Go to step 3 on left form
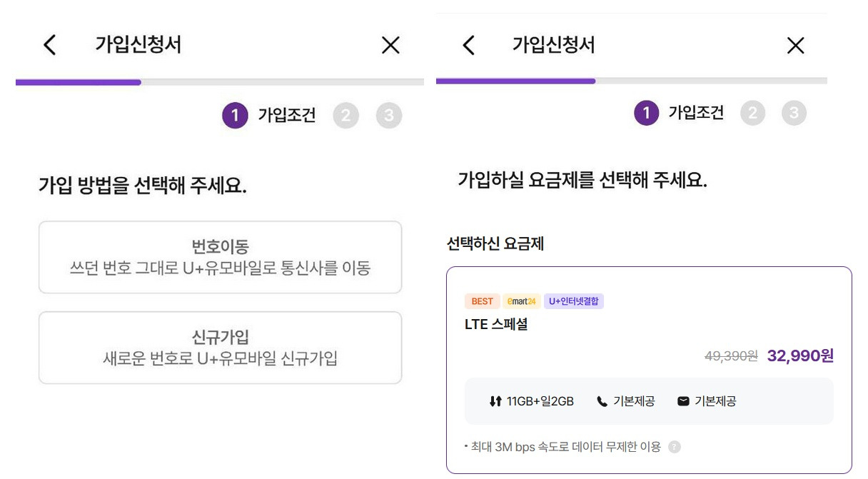The image size is (868, 479). [x=389, y=115]
